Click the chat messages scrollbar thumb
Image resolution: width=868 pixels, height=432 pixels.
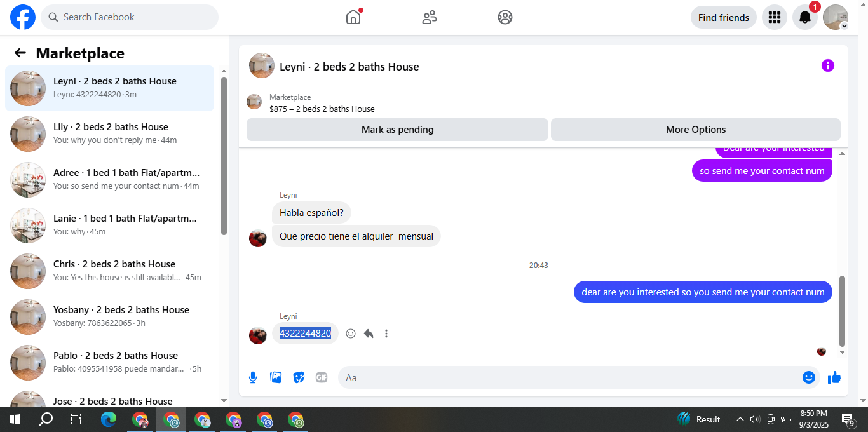pyautogui.click(x=843, y=311)
